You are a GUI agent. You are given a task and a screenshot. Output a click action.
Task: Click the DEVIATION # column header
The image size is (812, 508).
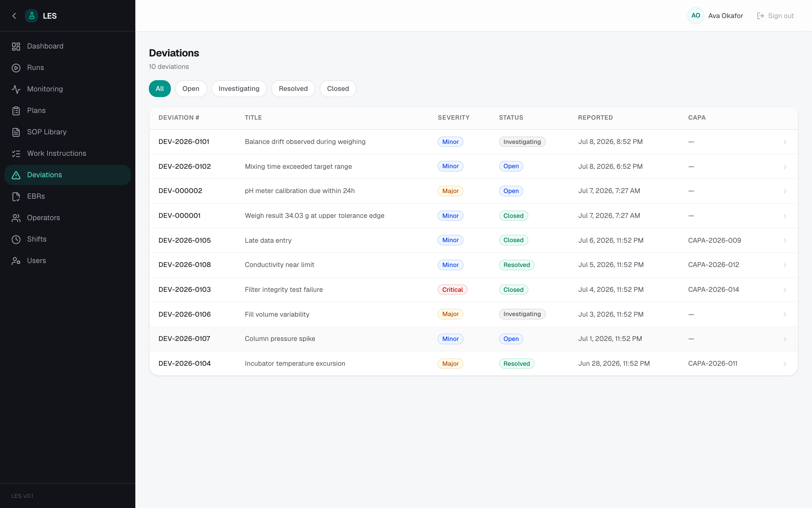tap(179, 118)
